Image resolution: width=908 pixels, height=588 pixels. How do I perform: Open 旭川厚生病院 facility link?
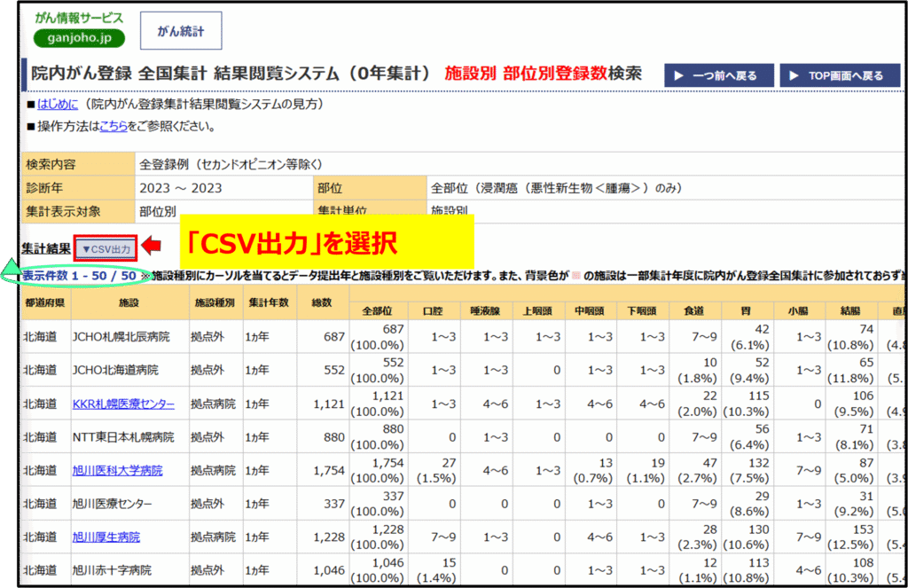(106, 537)
